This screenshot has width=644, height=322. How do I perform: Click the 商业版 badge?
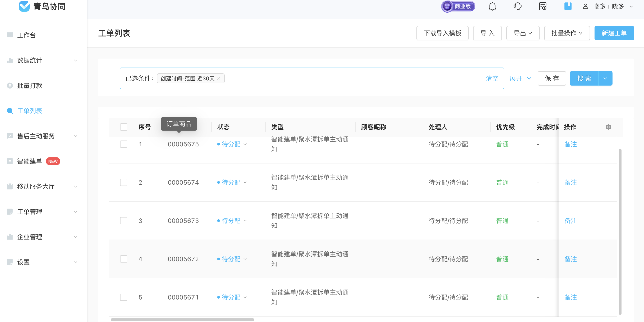tap(458, 6)
